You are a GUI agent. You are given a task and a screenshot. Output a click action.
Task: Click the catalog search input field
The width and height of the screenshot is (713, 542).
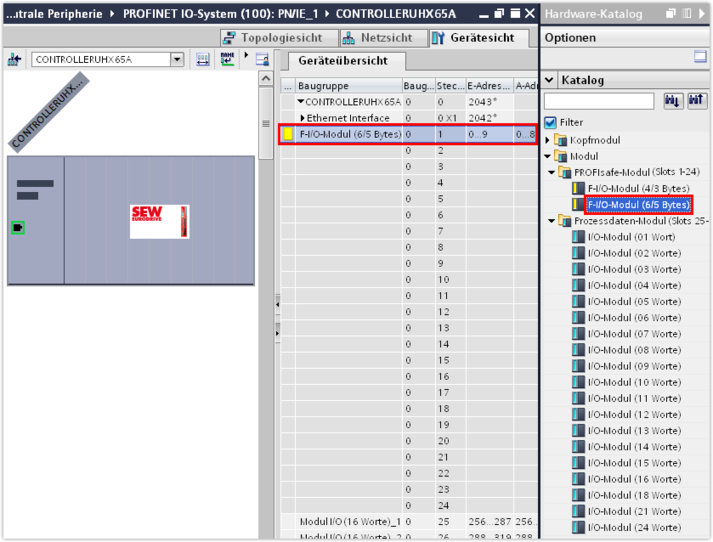point(599,101)
